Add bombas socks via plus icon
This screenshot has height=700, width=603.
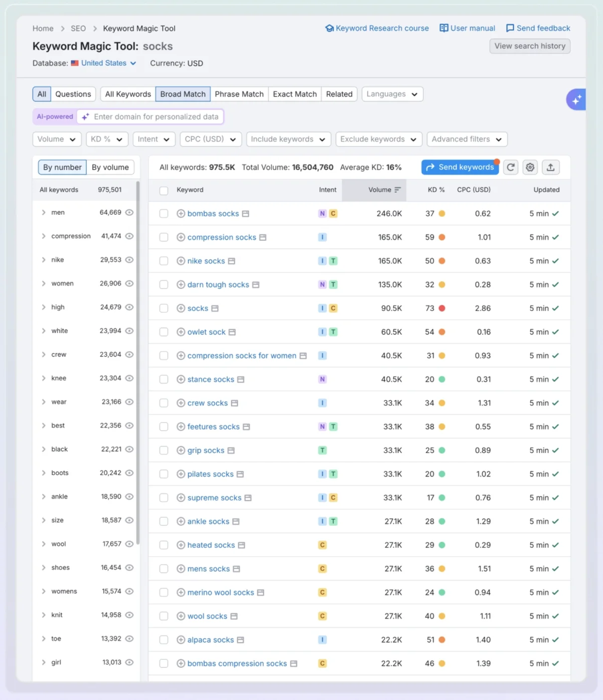[181, 214]
